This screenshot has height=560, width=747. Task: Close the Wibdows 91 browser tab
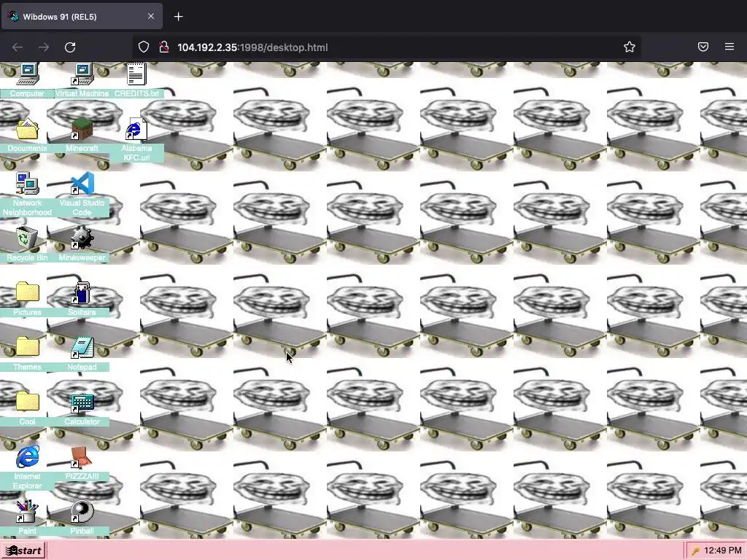pyautogui.click(x=151, y=16)
